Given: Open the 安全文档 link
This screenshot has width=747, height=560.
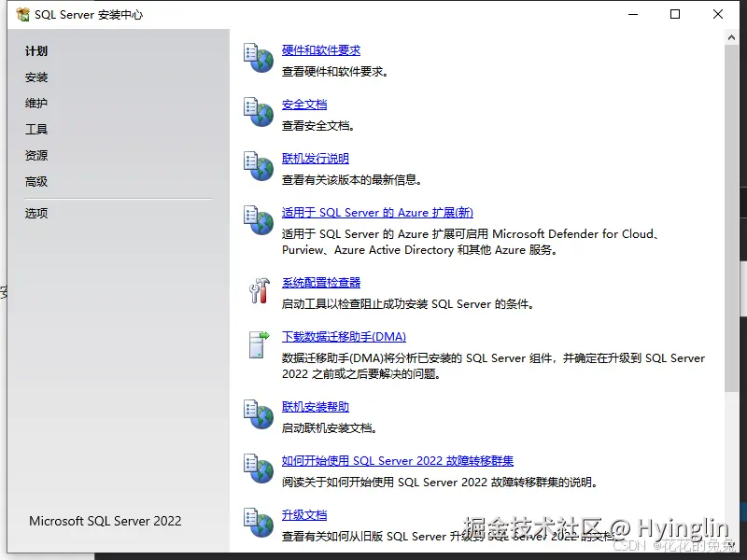Looking at the screenshot, I should pyautogui.click(x=304, y=105).
